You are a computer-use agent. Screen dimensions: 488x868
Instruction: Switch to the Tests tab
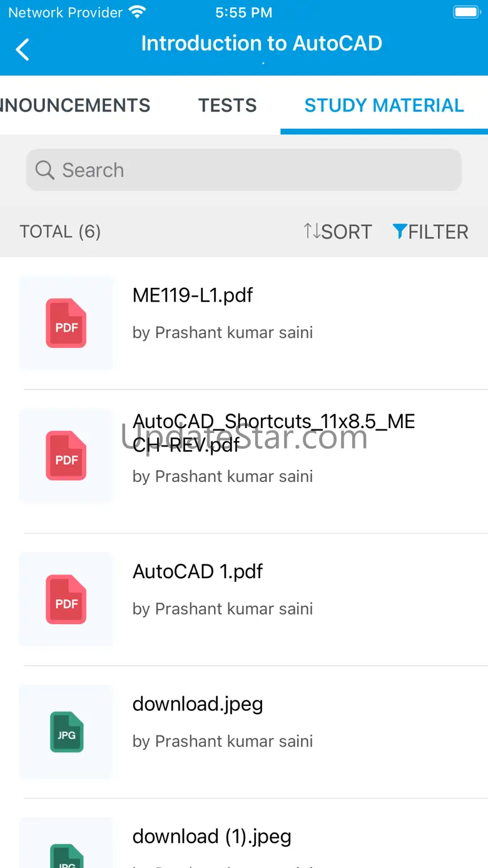(227, 105)
